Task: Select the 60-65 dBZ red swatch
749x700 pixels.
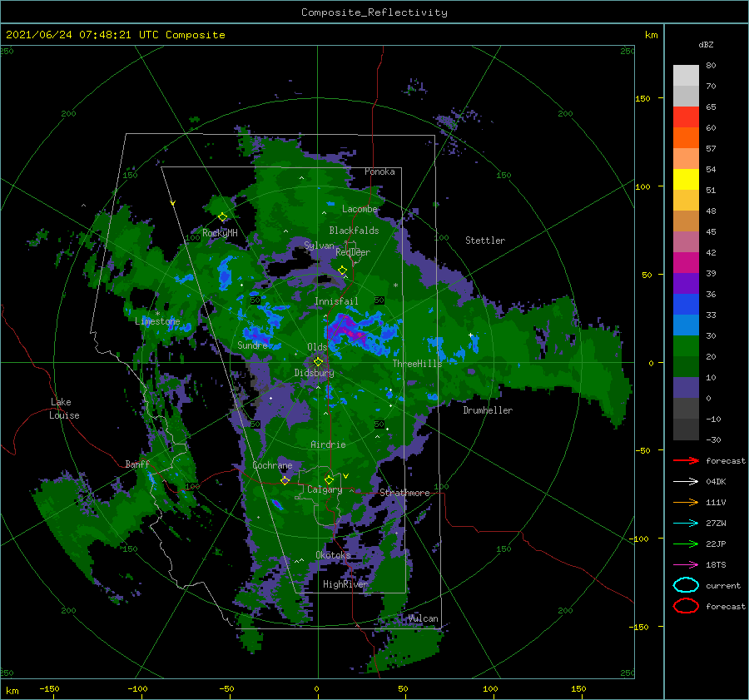Action: click(x=686, y=117)
